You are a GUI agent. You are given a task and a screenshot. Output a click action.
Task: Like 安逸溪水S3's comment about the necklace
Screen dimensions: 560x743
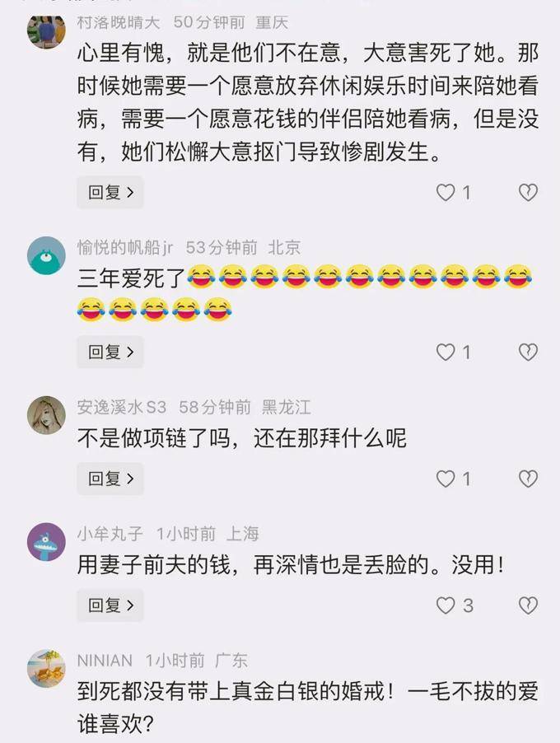pos(446,479)
